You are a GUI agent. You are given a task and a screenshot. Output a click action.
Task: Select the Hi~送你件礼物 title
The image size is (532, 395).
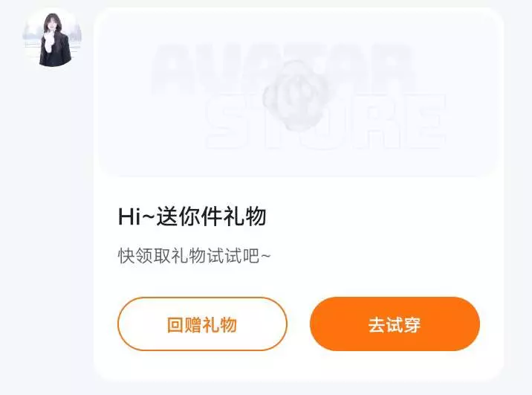click(192, 216)
